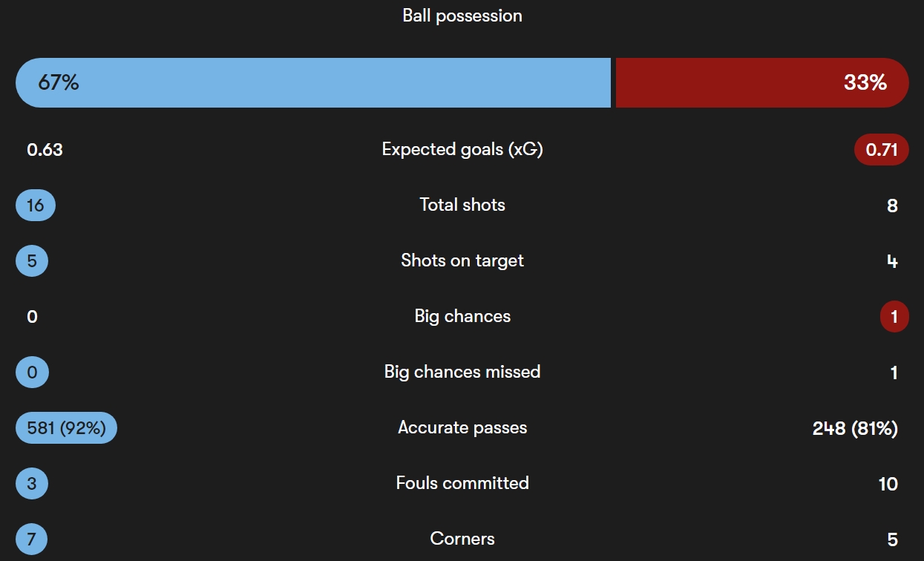Click the 0.63 expected goals value
This screenshot has width=924, height=561.
tap(45, 150)
